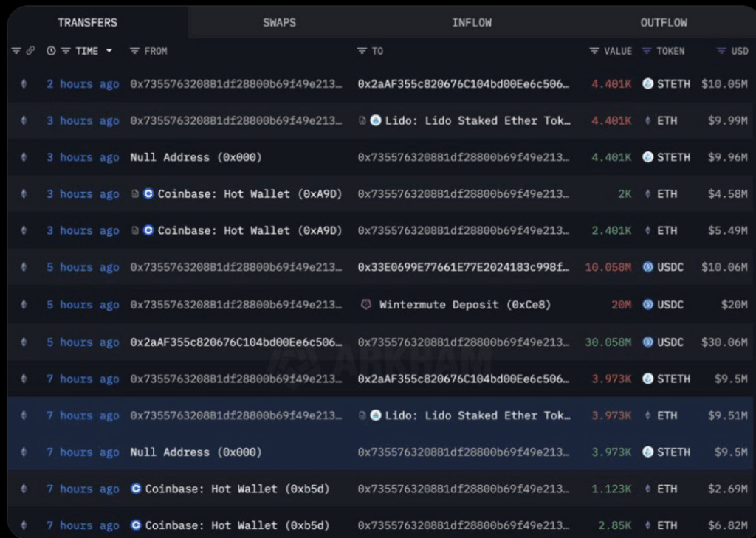Open the INFLOW tab
Screen dimensions: 756x538
(x=472, y=23)
